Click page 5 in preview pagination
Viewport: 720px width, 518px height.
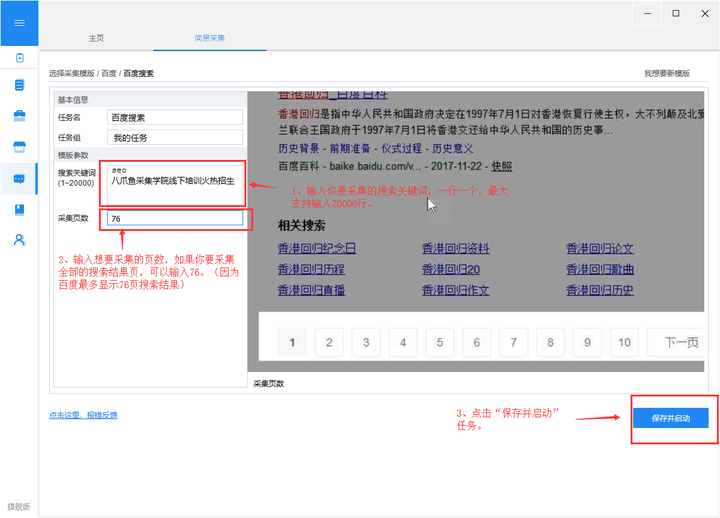point(439,342)
